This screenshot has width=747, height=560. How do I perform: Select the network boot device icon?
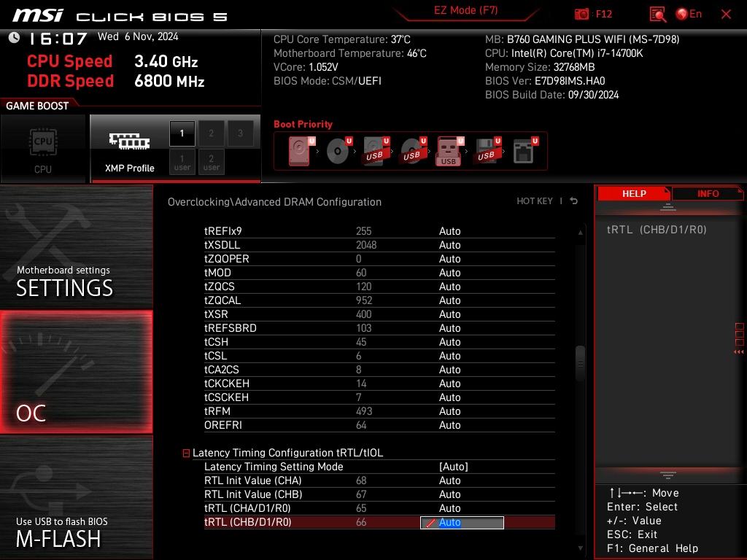click(524, 151)
